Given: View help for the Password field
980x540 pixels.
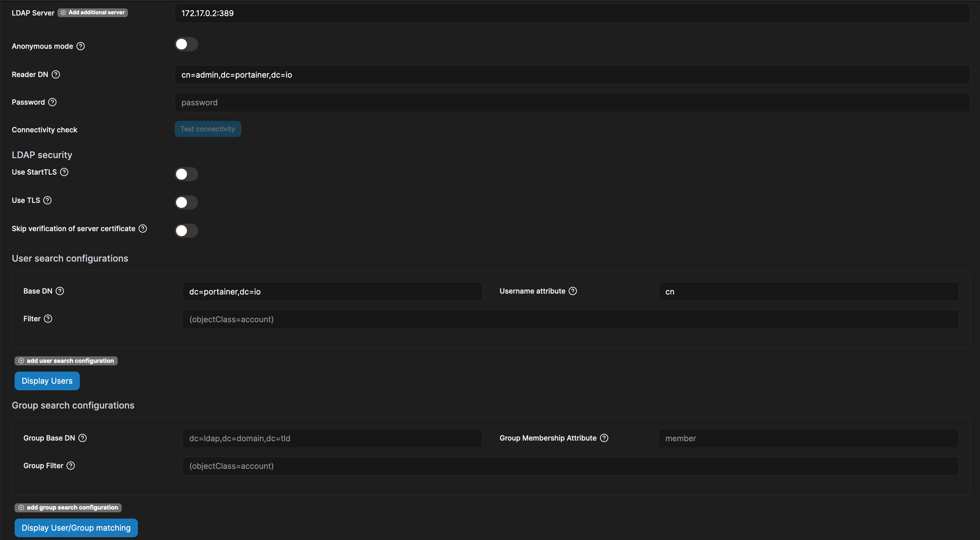Looking at the screenshot, I should tap(52, 102).
